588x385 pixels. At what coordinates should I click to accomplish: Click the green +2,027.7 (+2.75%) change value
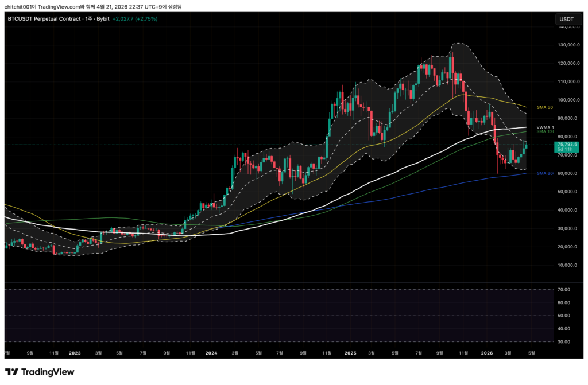pos(135,19)
